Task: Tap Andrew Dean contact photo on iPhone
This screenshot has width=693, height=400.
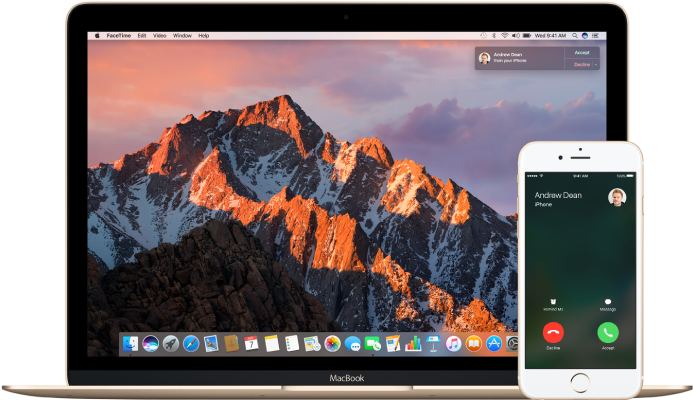Action: [617, 197]
